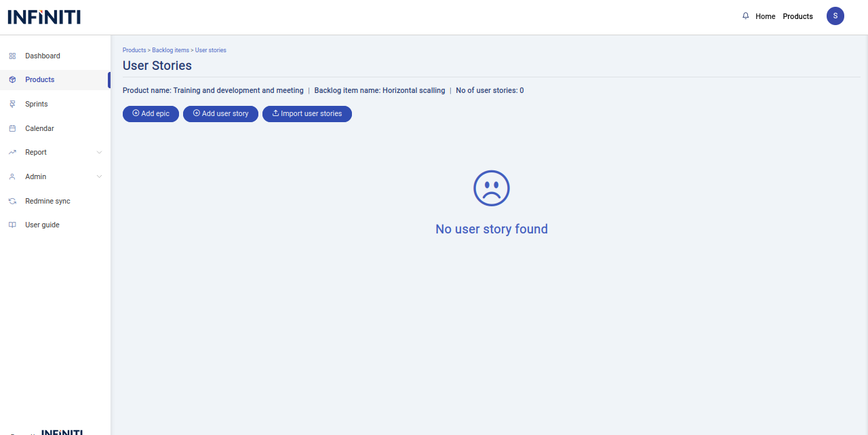Click the Report chart icon in sidebar

[12, 153]
